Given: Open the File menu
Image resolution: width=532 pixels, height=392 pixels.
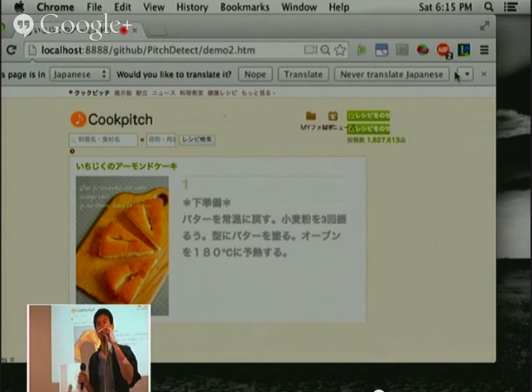Looking at the screenshot, I should [94, 7].
